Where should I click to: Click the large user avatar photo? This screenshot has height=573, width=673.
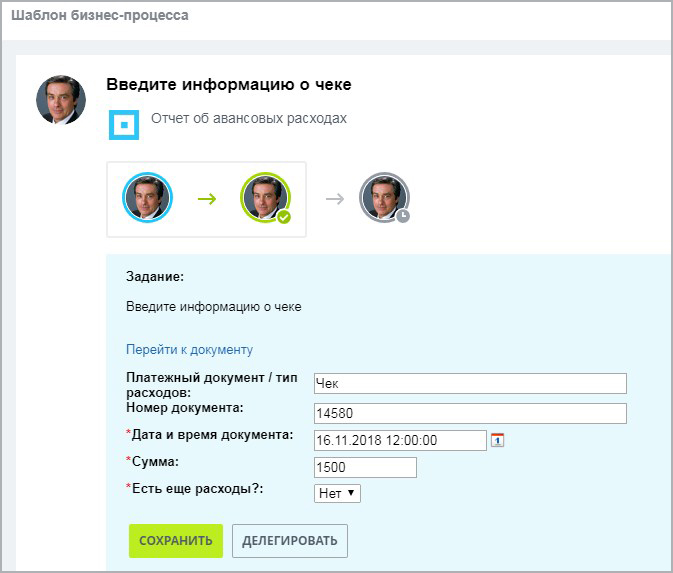pyautogui.click(x=61, y=99)
